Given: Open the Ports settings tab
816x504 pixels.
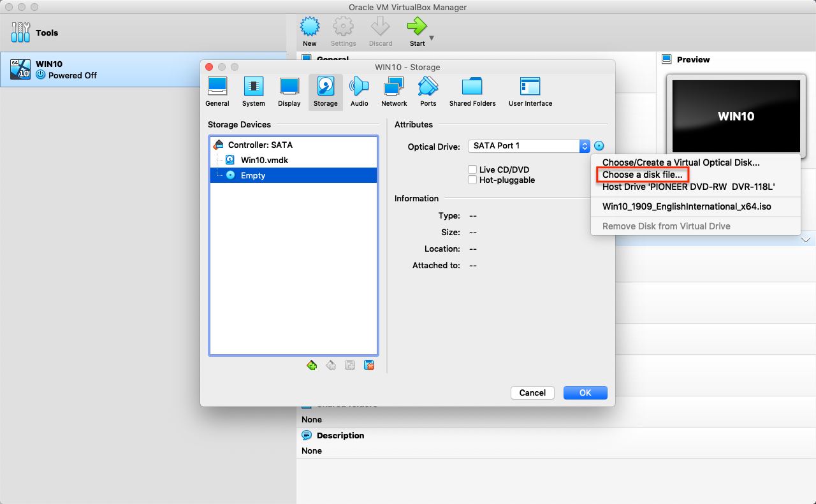Looking at the screenshot, I should [428, 92].
